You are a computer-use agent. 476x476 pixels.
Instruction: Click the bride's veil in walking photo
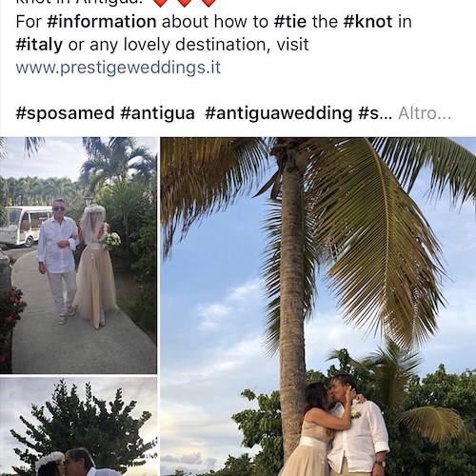coord(90,222)
